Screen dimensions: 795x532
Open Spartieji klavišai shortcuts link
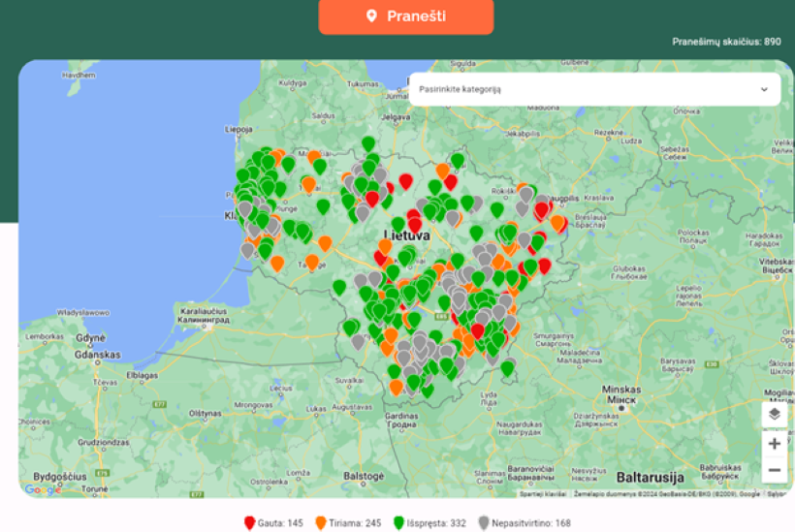pyautogui.click(x=543, y=493)
